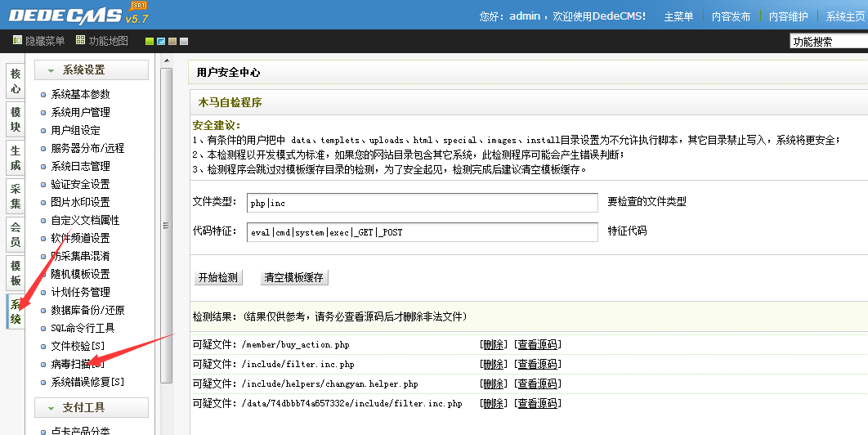Open the 功能地图 function map icon
Viewport: 868px width, 435px height.
[80, 40]
